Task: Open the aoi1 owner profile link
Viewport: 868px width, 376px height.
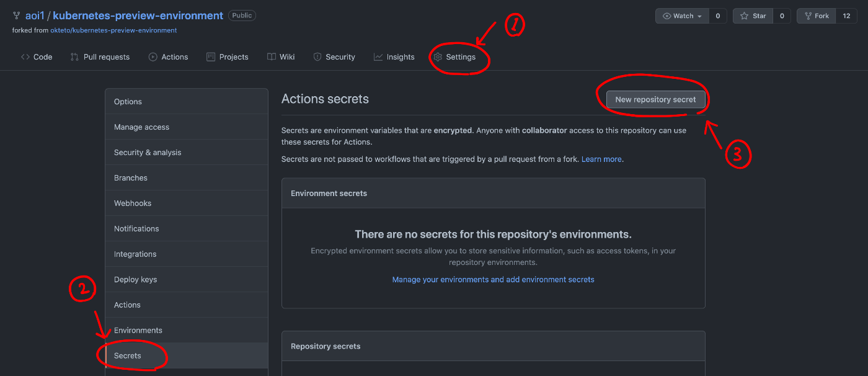Action: click(35, 16)
